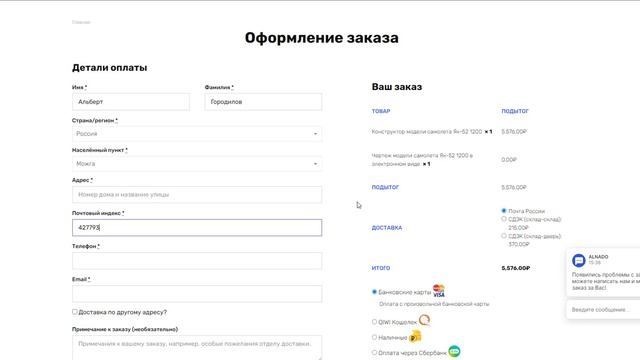Click the Примечание к заказу textarea
The image size is (640, 360).
pos(197,347)
